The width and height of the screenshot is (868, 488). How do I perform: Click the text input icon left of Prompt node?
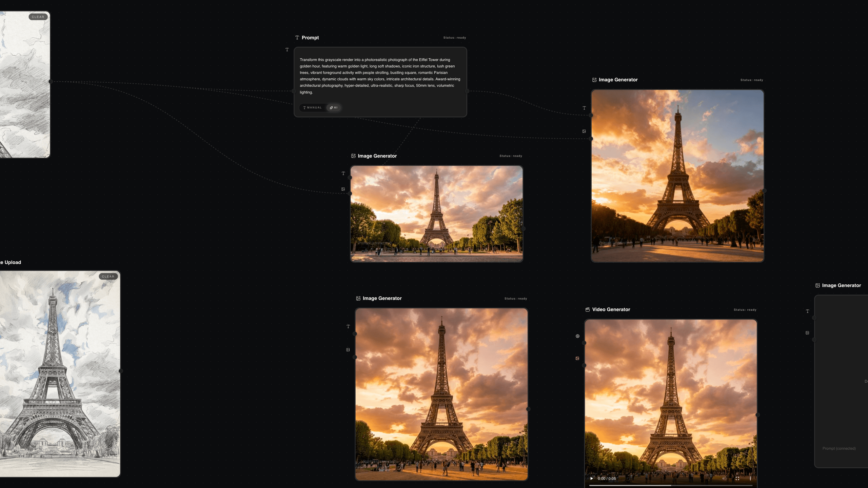point(287,50)
